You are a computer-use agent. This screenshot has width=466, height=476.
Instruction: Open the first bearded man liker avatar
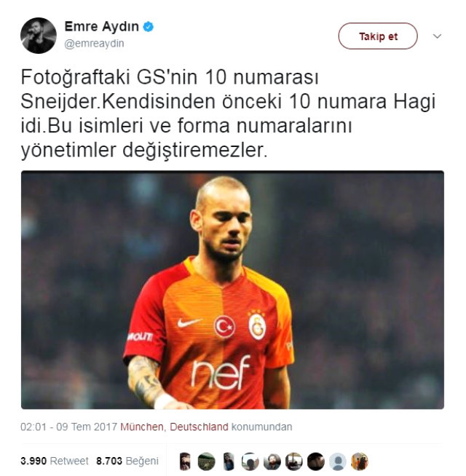pyautogui.click(x=185, y=461)
